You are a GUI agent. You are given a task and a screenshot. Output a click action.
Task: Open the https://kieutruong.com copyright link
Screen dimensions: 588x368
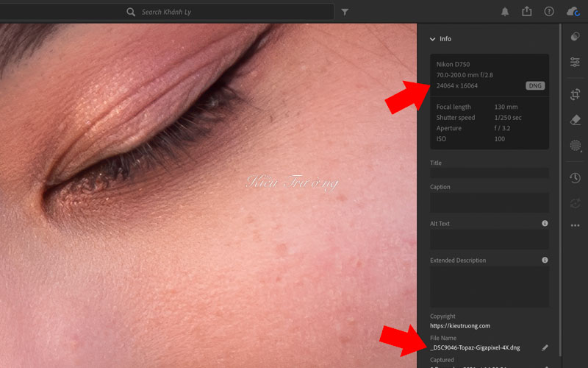tap(460, 326)
